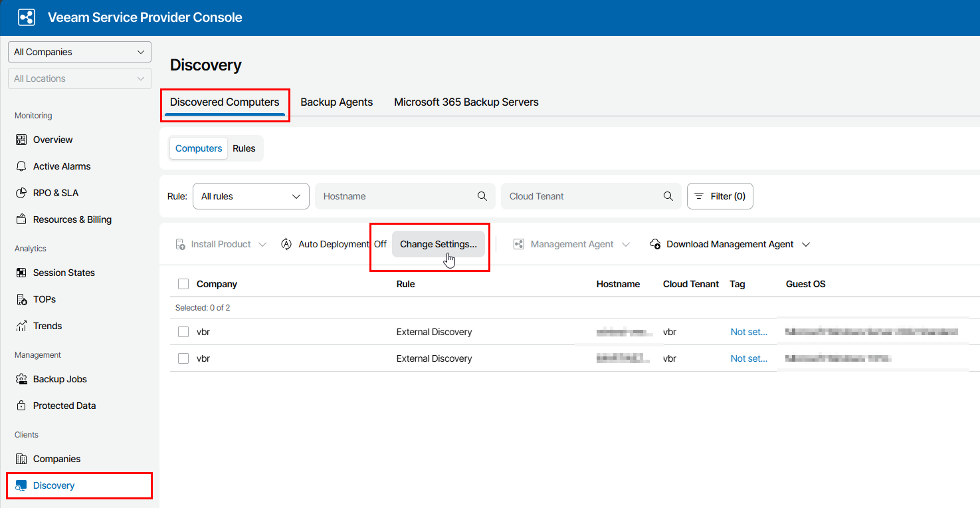
Task: Click the Veeam logo icon in header
Action: pyautogui.click(x=27, y=17)
